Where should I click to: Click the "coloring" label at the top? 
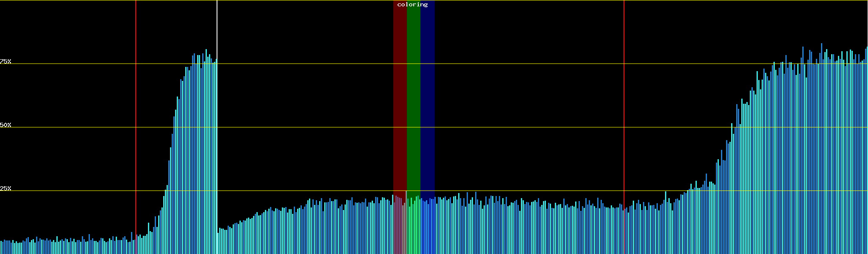point(412,5)
